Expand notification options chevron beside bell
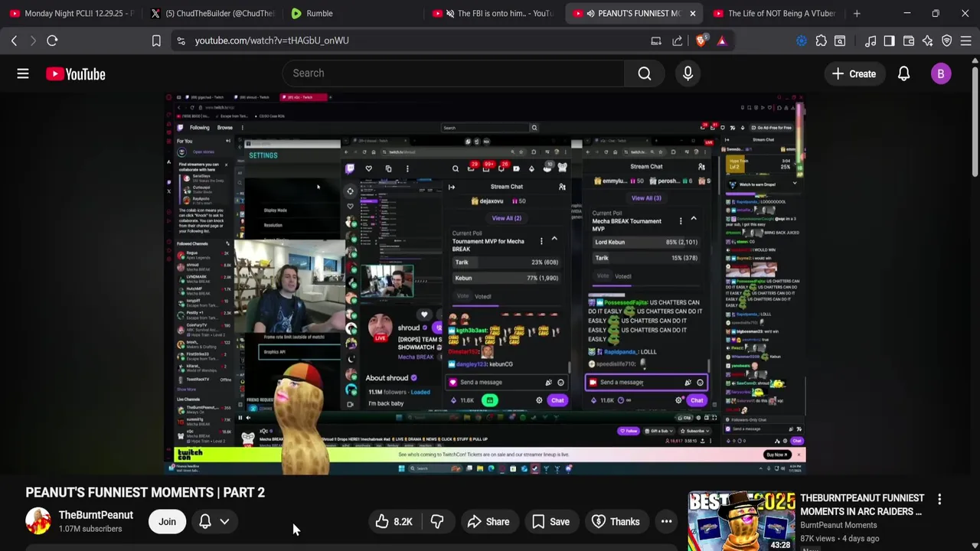This screenshot has width=980, height=551. 224,522
